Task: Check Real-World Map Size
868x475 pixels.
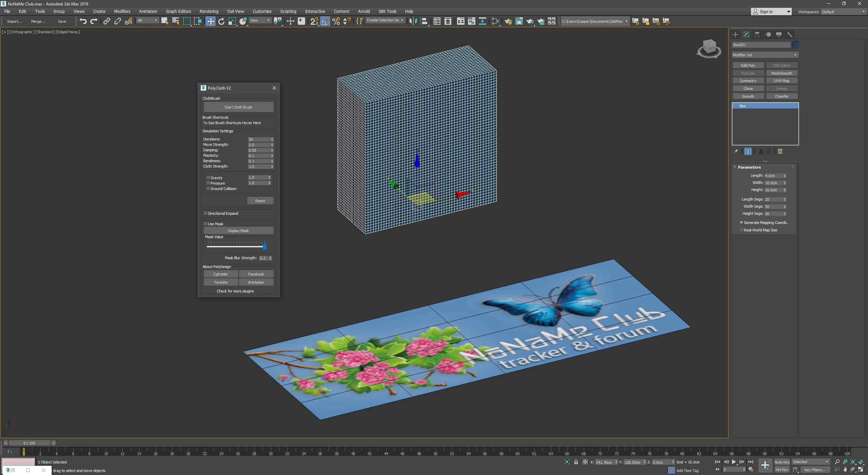Action: pyautogui.click(x=742, y=230)
